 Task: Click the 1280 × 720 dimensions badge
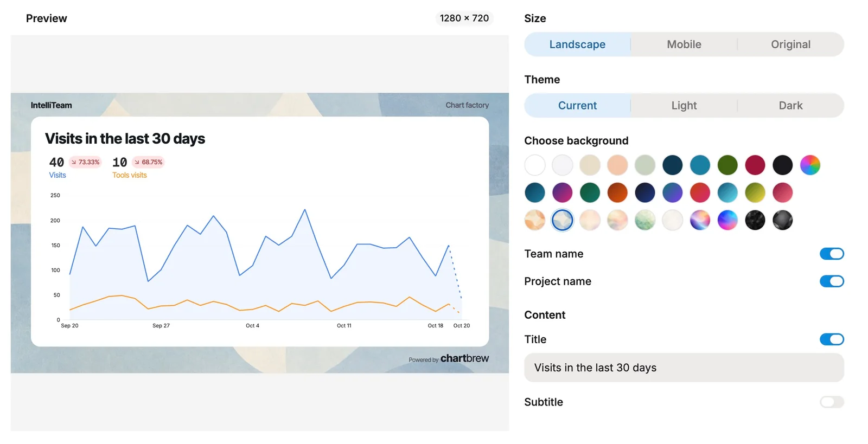tap(464, 18)
